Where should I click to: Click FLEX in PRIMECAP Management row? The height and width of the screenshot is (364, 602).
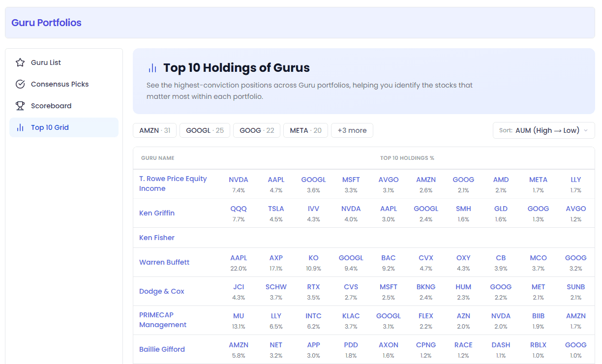tap(426, 316)
